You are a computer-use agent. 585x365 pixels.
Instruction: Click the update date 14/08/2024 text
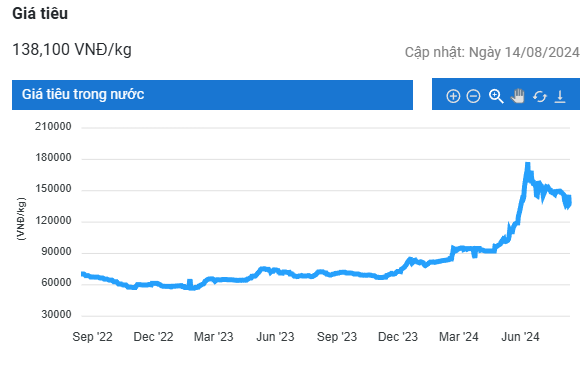pos(542,52)
